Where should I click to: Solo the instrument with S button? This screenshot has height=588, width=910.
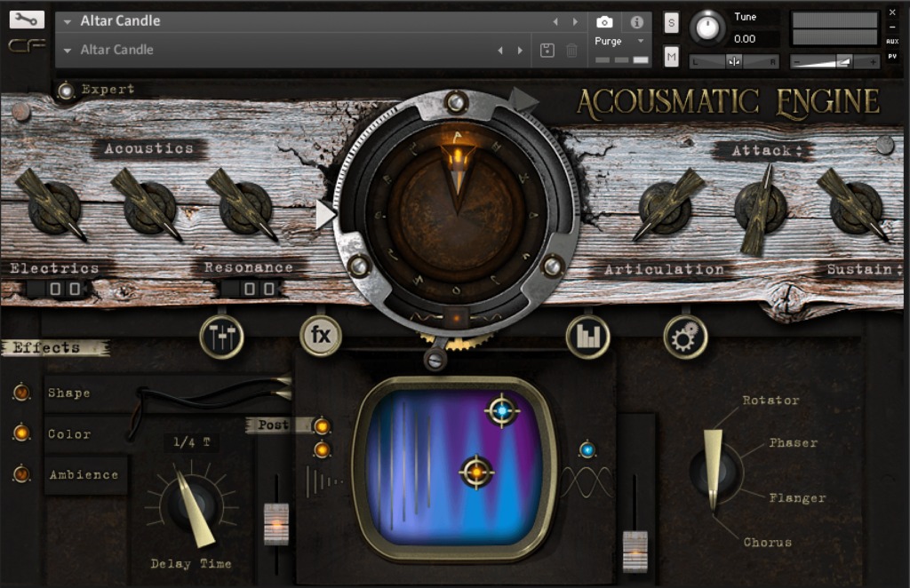click(x=671, y=23)
